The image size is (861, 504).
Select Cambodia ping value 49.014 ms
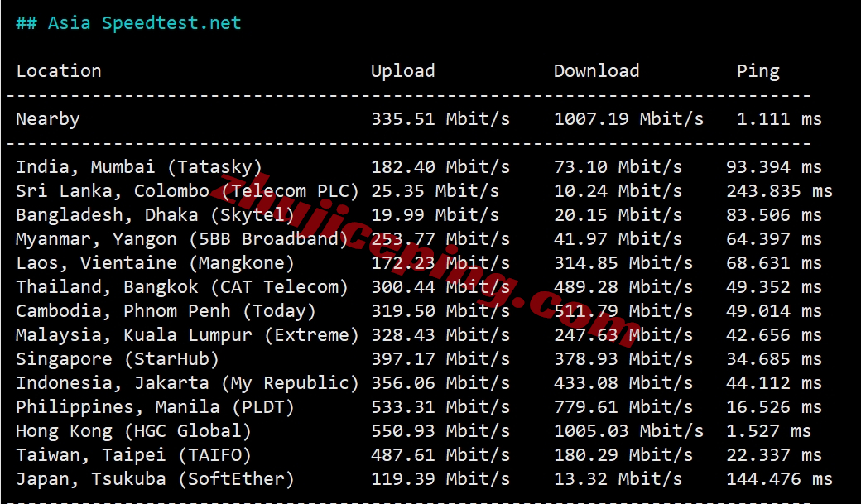(x=774, y=310)
